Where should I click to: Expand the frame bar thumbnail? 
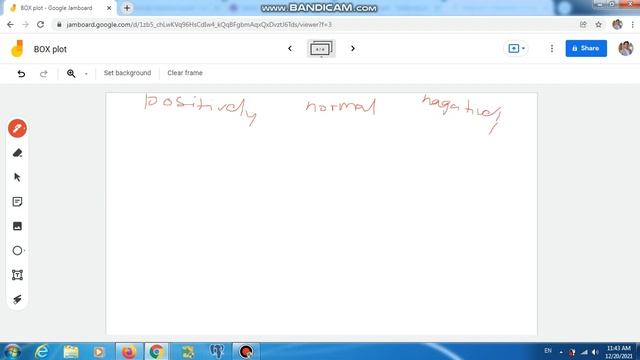pos(321,49)
